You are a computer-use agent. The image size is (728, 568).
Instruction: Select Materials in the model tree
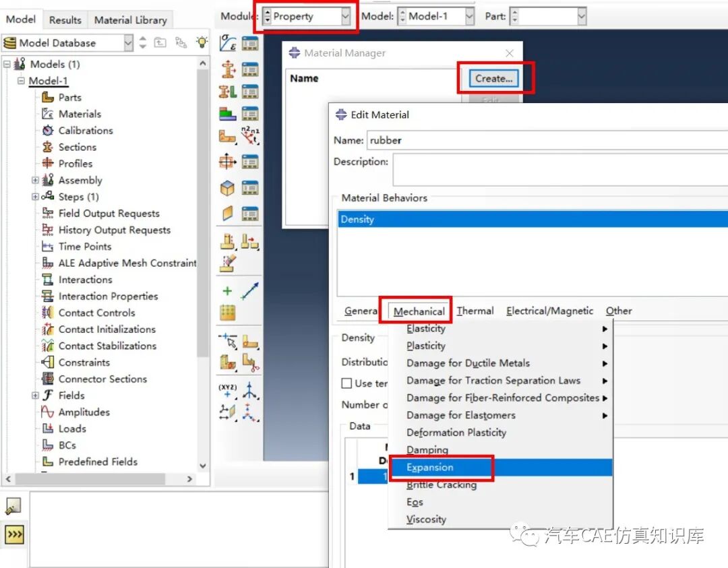tap(80, 114)
